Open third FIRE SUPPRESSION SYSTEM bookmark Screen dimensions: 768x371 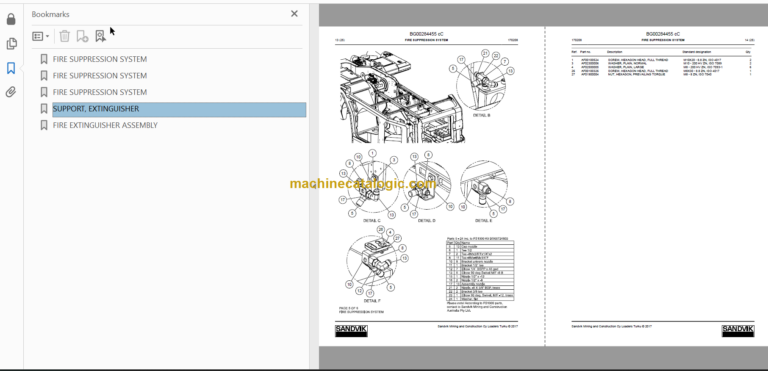point(99,92)
